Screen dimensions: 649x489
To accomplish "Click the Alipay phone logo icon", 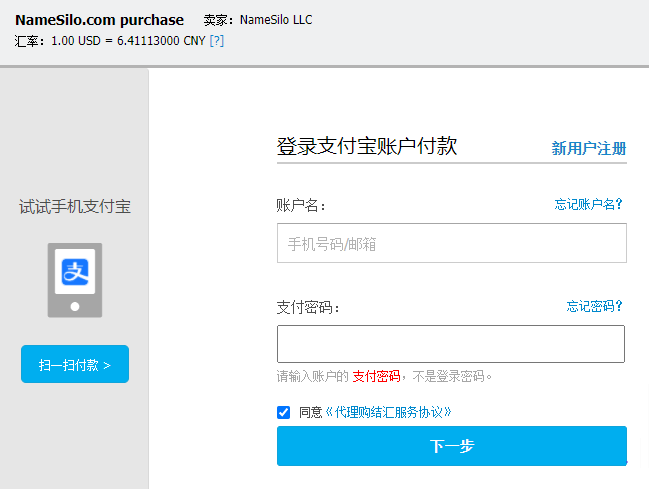I will 75,280.
